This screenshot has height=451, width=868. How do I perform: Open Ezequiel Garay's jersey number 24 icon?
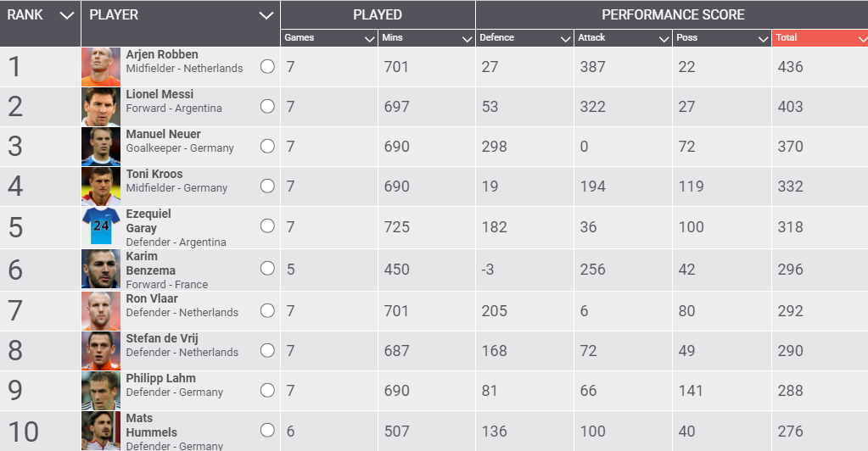click(x=101, y=226)
